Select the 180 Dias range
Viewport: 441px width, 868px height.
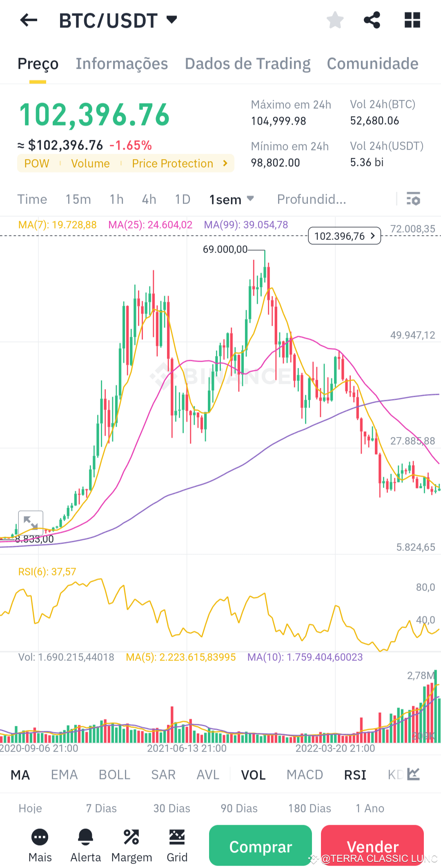pos(310,808)
